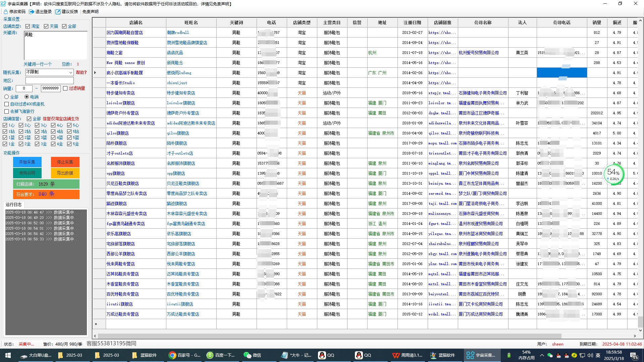Open 大牛 notepad window in taskbar

pos(297,355)
